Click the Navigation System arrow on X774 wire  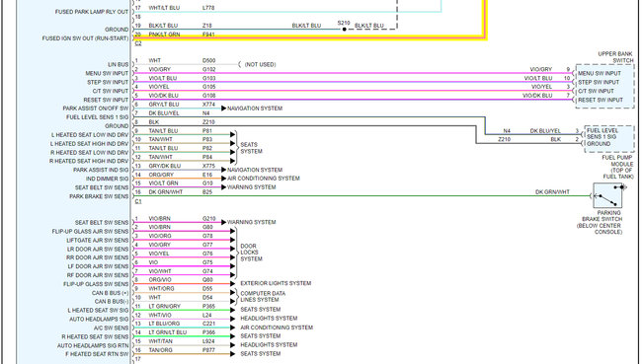coord(223,109)
